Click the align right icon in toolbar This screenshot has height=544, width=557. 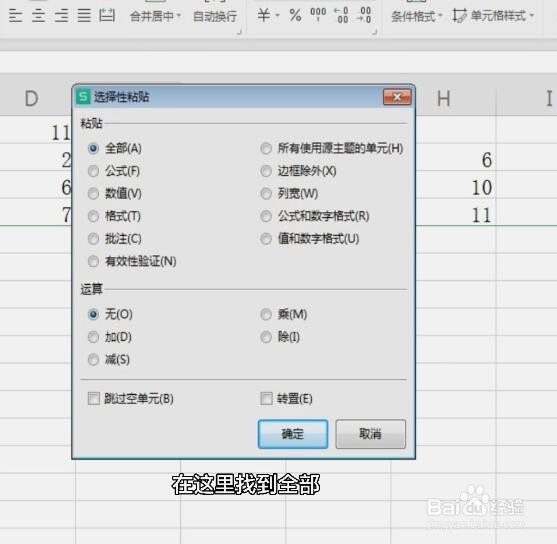click(x=61, y=16)
